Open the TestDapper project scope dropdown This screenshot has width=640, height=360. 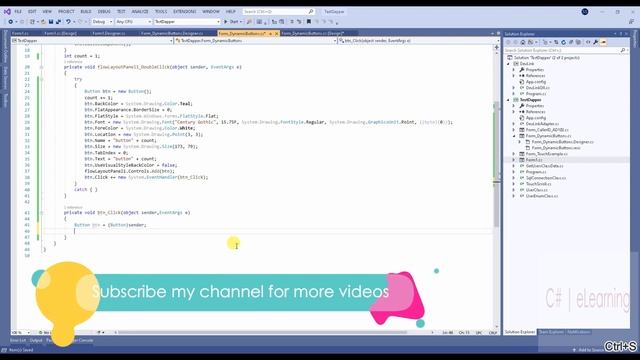point(92,41)
